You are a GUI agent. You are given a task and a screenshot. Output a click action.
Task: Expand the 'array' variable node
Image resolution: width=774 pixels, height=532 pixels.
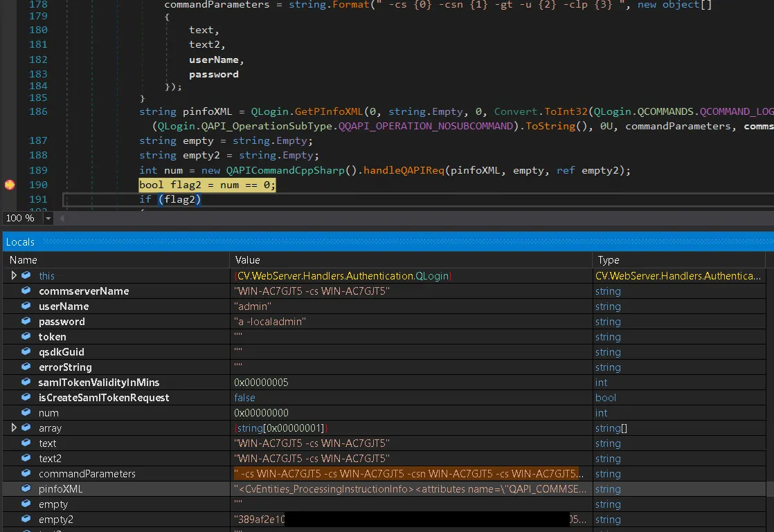coord(14,428)
